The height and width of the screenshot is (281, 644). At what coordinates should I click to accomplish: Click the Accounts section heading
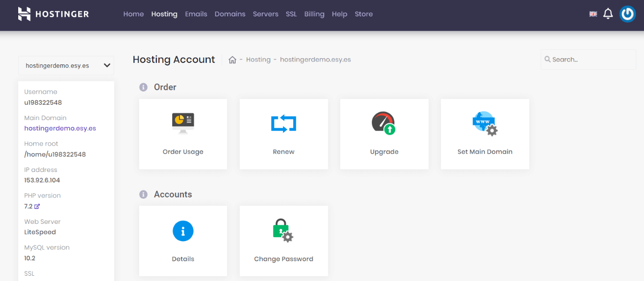tap(173, 195)
